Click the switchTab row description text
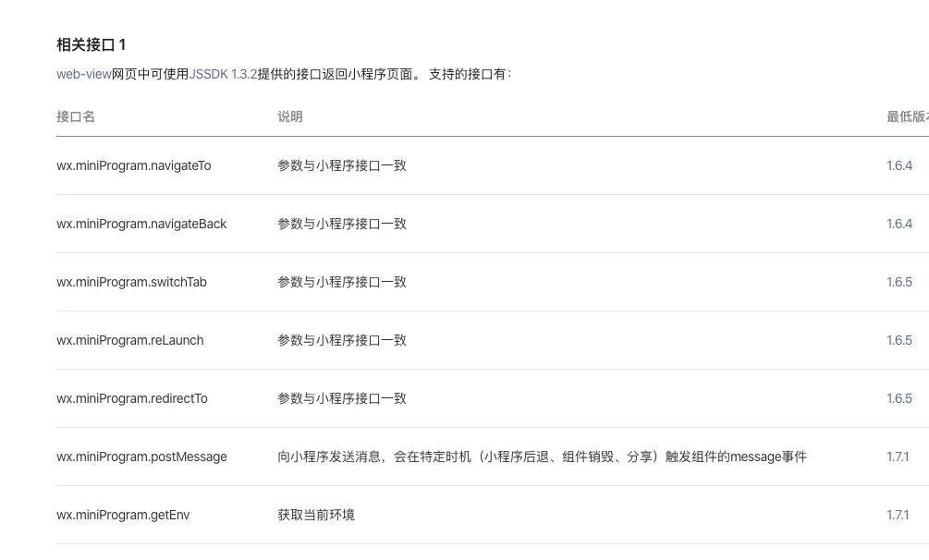This screenshot has height=560, width=929. (342, 282)
